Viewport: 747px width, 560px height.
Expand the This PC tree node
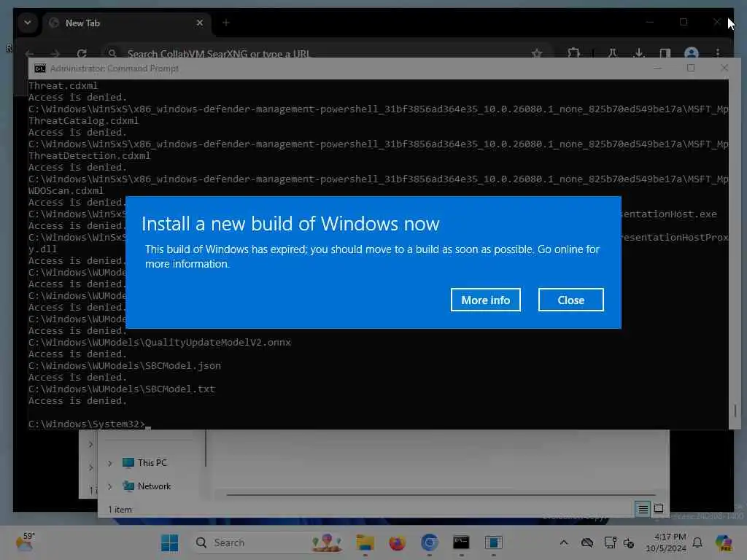(110, 463)
